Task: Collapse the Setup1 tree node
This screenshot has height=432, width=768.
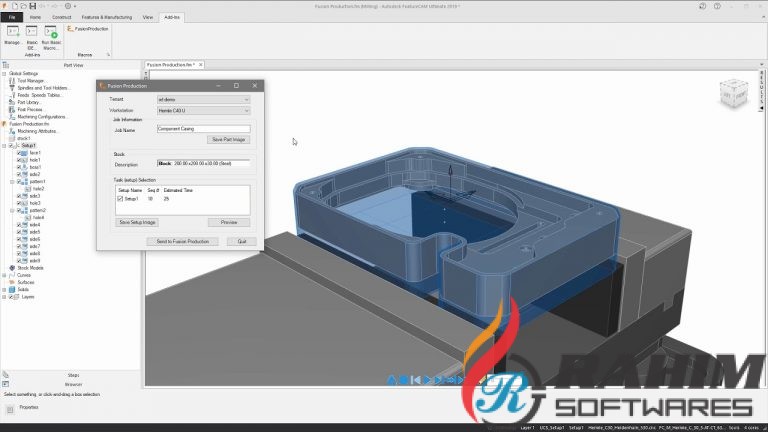Action: point(4,145)
